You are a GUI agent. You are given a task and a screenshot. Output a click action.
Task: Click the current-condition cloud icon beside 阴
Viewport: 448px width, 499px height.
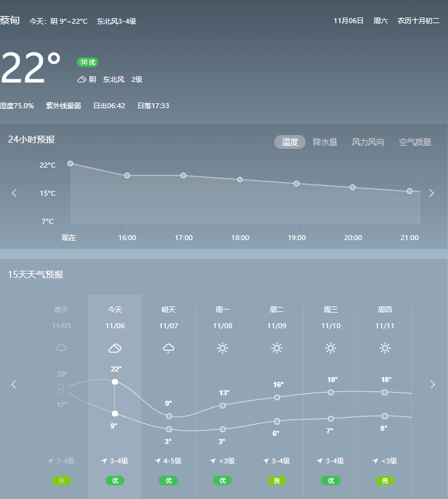click(82, 79)
